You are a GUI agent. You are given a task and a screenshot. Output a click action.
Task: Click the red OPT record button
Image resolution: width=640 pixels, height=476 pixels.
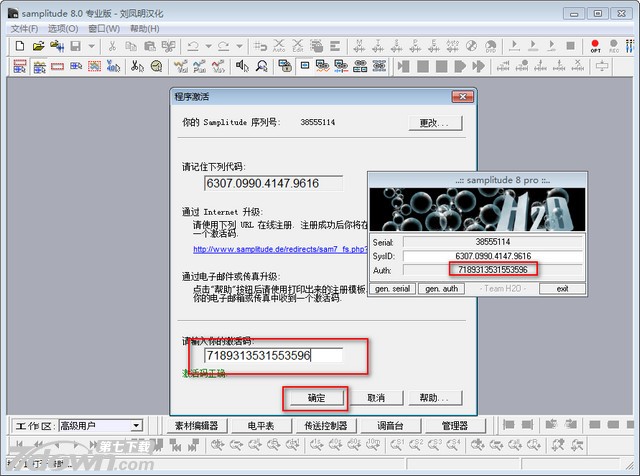pos(595,46)
